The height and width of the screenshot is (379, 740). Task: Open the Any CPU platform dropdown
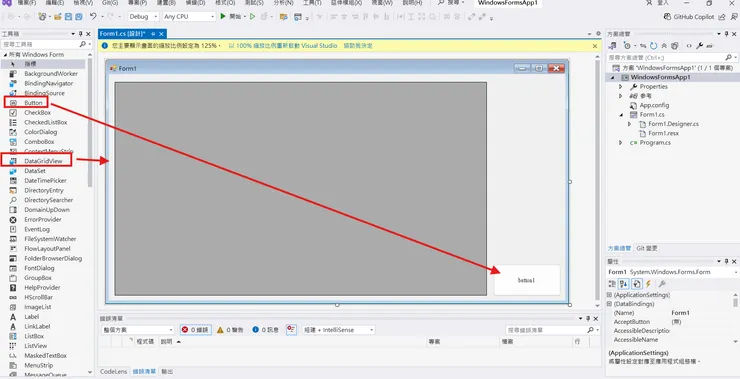tap(189, 17)
